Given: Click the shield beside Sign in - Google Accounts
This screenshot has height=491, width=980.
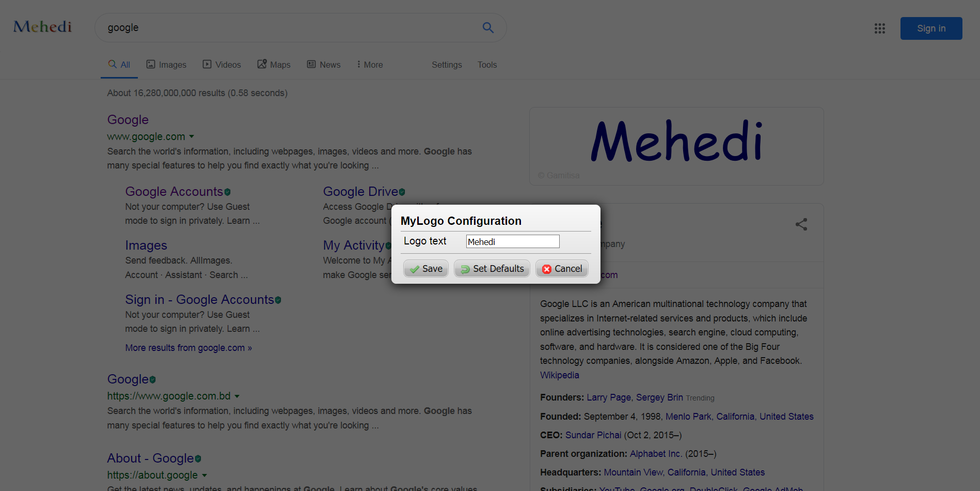Looking at the screenshot, I should coord(278,300).
